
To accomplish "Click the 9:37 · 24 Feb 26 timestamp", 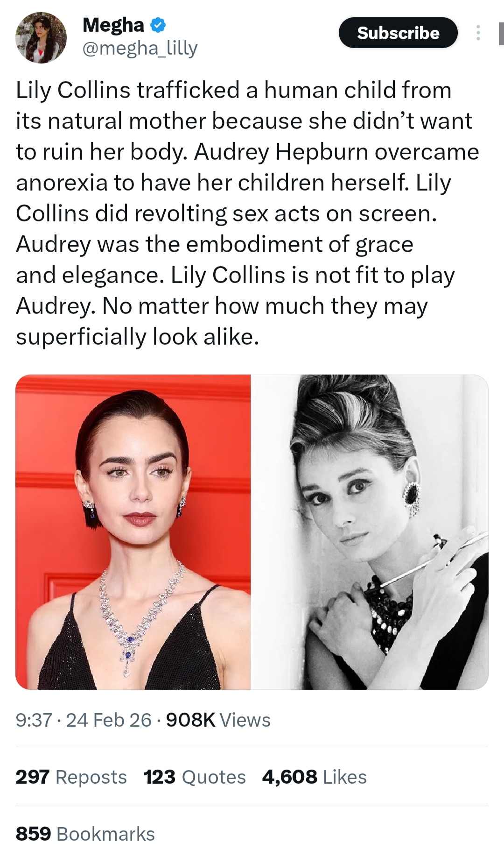I will 84,720.
